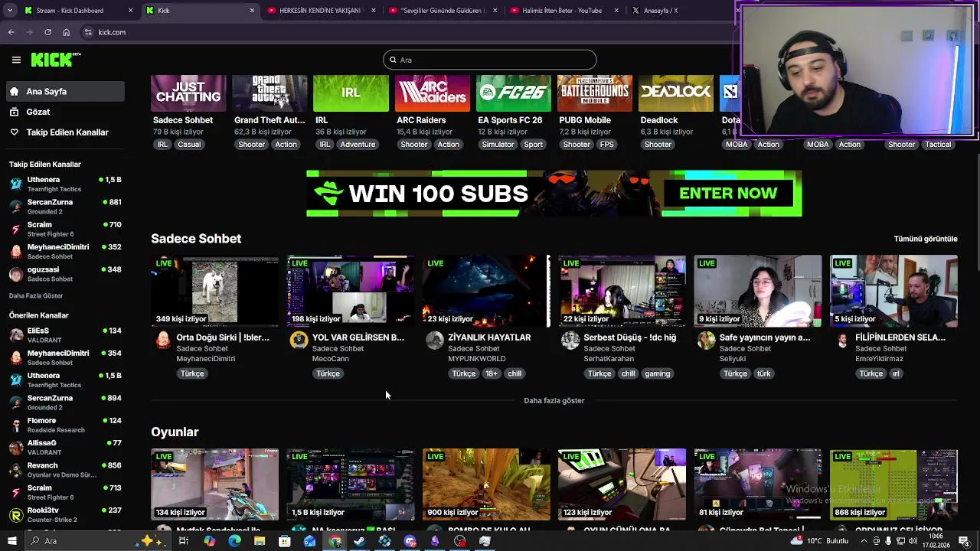Open SercanZurna Grounded 2 followed channel

pos(65,207)
